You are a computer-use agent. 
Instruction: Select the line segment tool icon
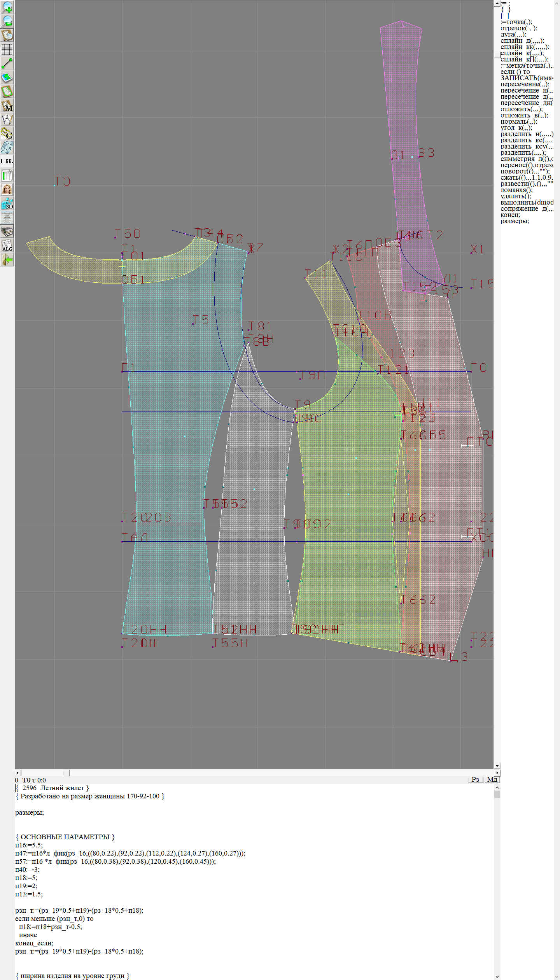click(7, 63)
